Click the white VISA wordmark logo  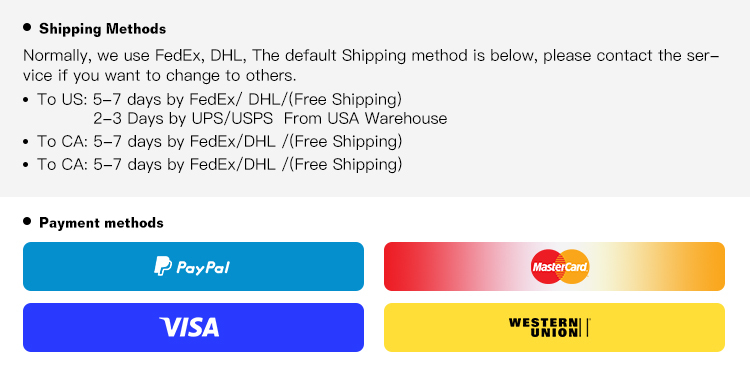pyautogui.click(x=189, y=327)
